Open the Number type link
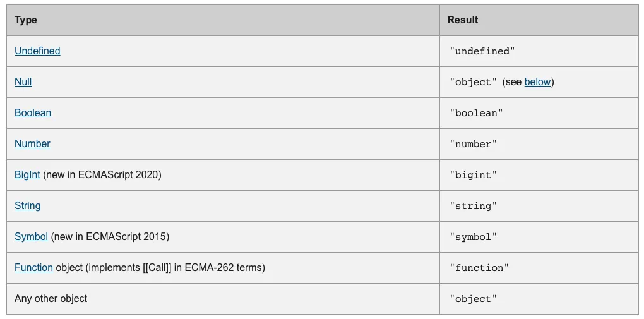The height and width of the screenshot is (319, 644). click(x=32, y=143)
